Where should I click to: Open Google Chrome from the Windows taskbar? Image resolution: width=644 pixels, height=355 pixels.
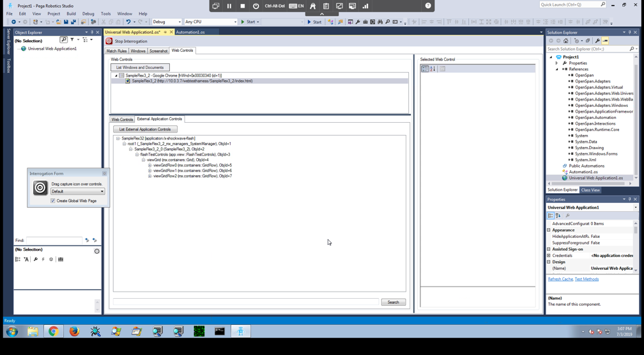(x=54, y=331)
